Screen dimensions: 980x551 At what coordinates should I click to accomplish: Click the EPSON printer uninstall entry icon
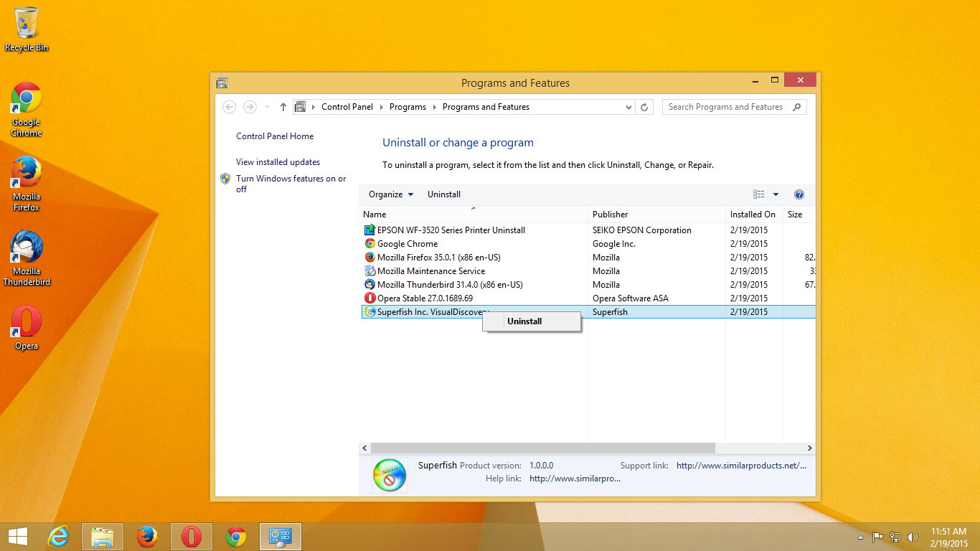(x=370, y=230)
